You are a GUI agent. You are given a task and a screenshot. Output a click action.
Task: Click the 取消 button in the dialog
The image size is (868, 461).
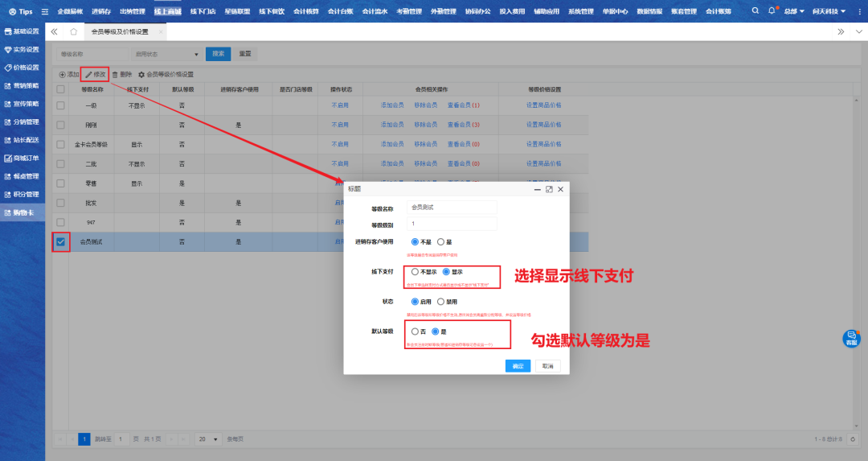(547, 366)
